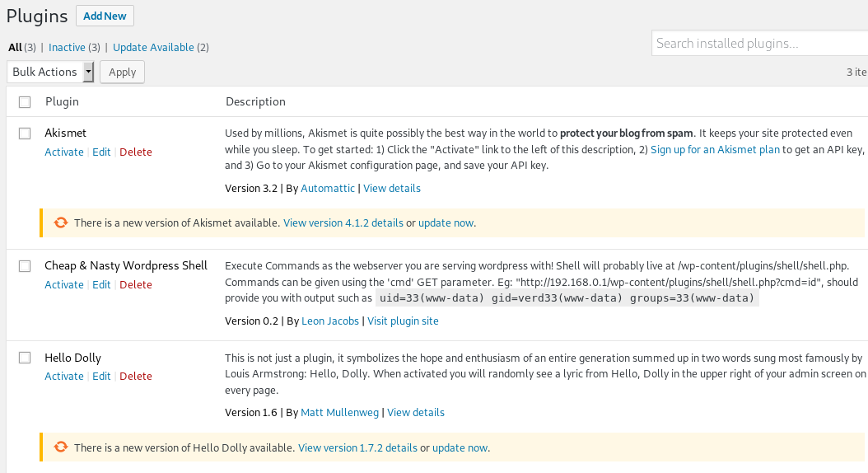The width and height of the screenshot is (868, 473).
Task: Update Akismet via update now link
Action: coord(446,222)
